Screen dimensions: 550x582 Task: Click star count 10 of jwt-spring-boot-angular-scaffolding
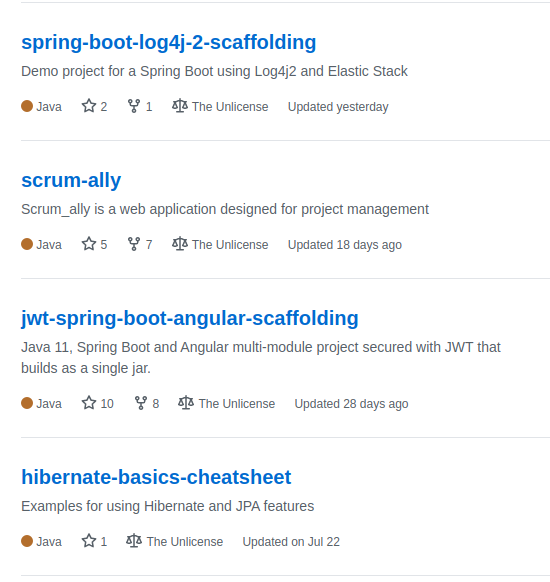pyautogui.click(x=107, y=404)
